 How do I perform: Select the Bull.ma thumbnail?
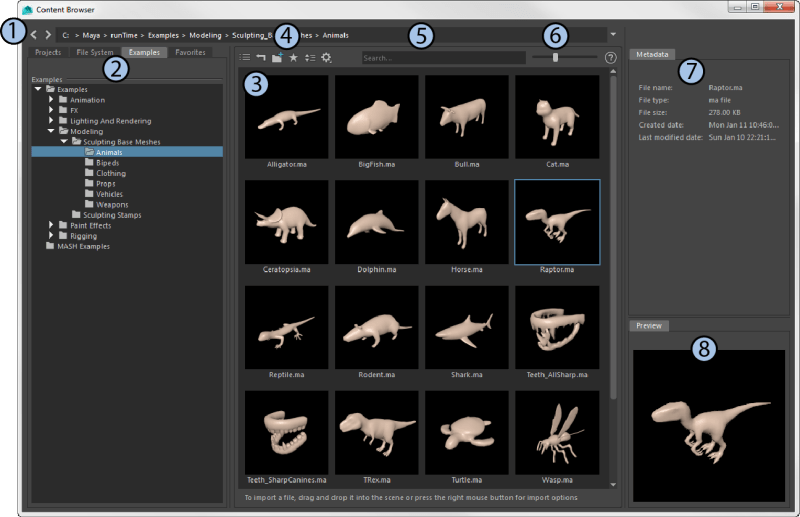[467, 117]
